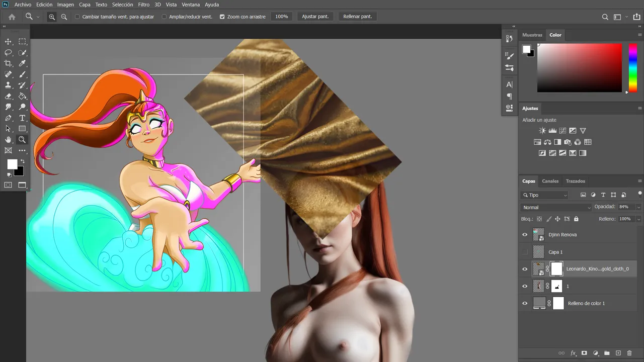Viewport: 644px width, 362px height.
Task: Expand the Opacidad value dropdown arrow
Action: click(638, 207)
